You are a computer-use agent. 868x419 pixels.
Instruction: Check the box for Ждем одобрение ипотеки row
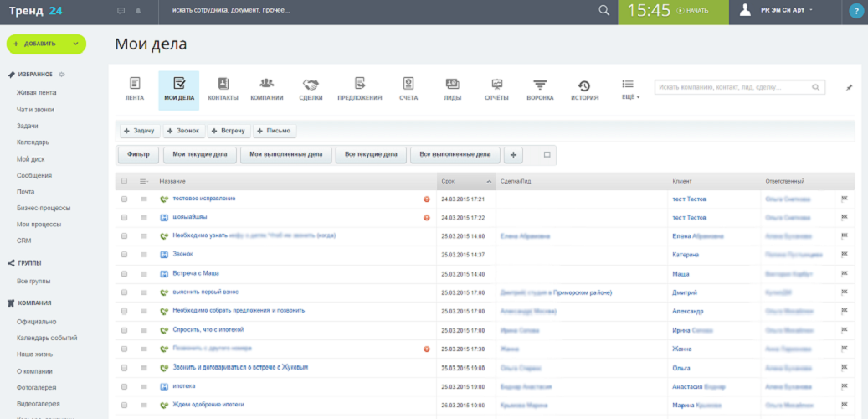pos(124,405)
